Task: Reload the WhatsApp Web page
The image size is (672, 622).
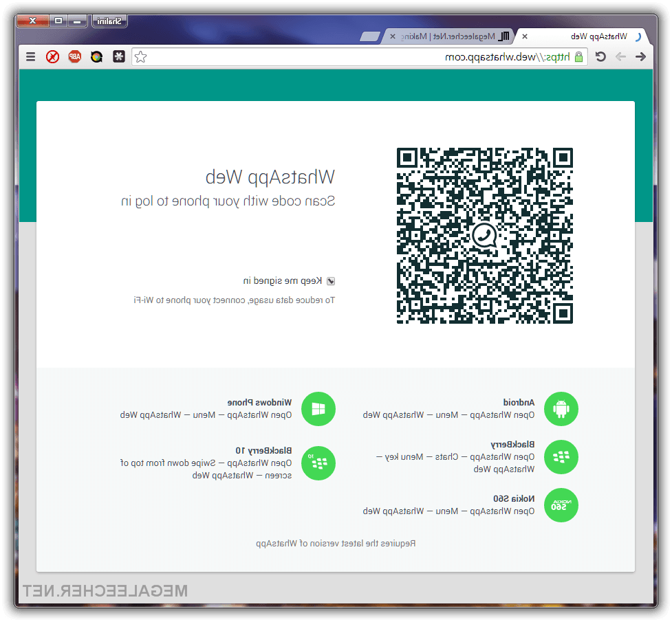Action: (600, 56)
